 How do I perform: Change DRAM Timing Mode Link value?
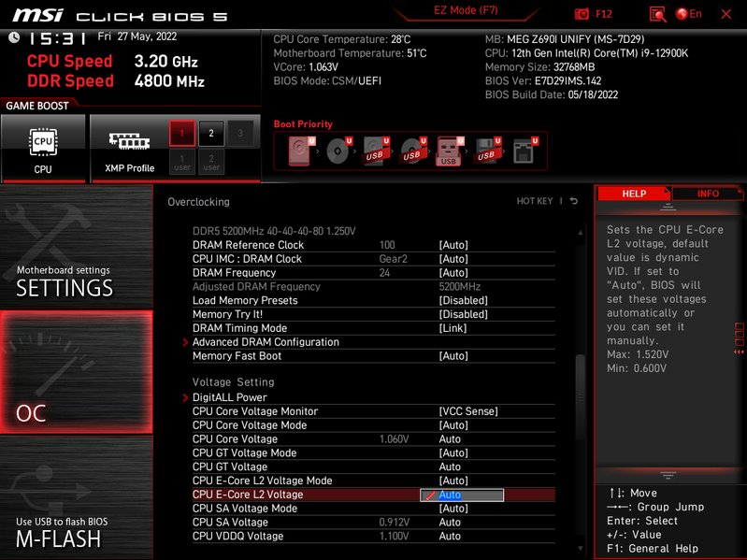(453, 328)
